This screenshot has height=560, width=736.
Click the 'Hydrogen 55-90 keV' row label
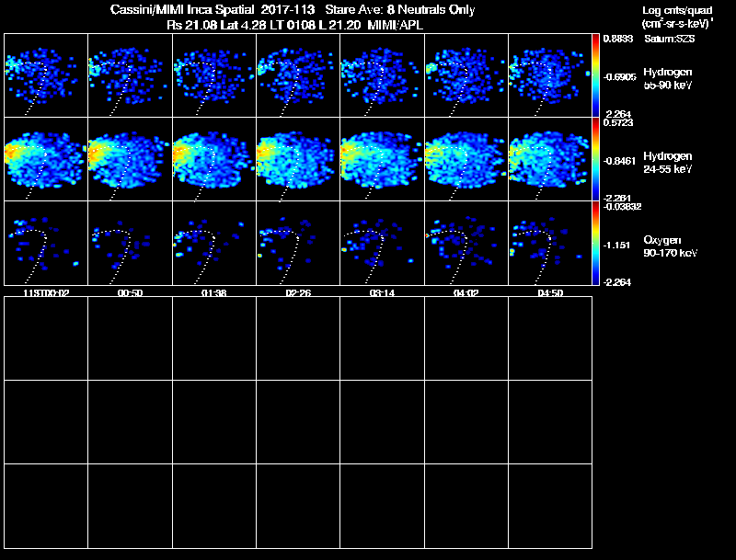pyautogui.click(x=668, y=78)
